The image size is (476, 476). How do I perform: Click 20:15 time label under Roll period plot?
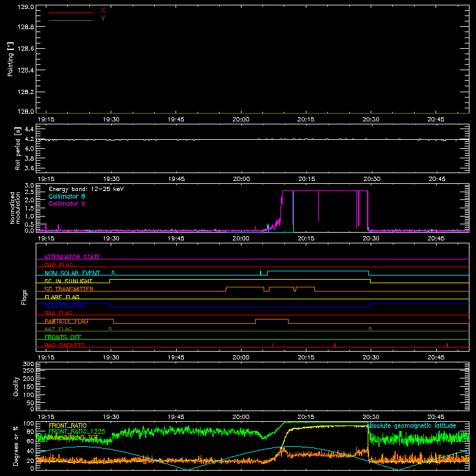(306, 179)
